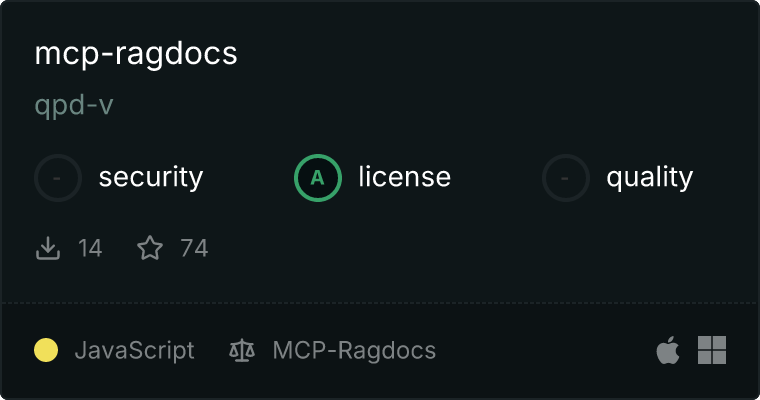This screenshot has width=760, height=400.
Task: Click the green A license grade badge
Action: pos(317,178)
